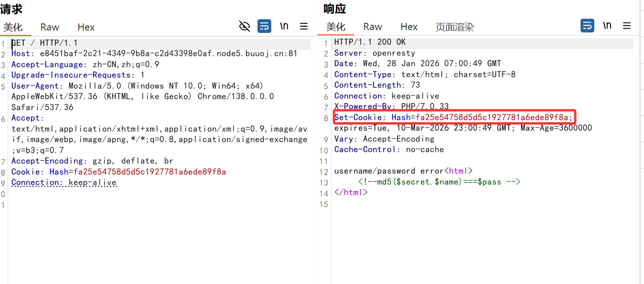This screenshot has height=284, width=644.
Task: Click the Cookie Hash value in request
Action: point(150,172)
